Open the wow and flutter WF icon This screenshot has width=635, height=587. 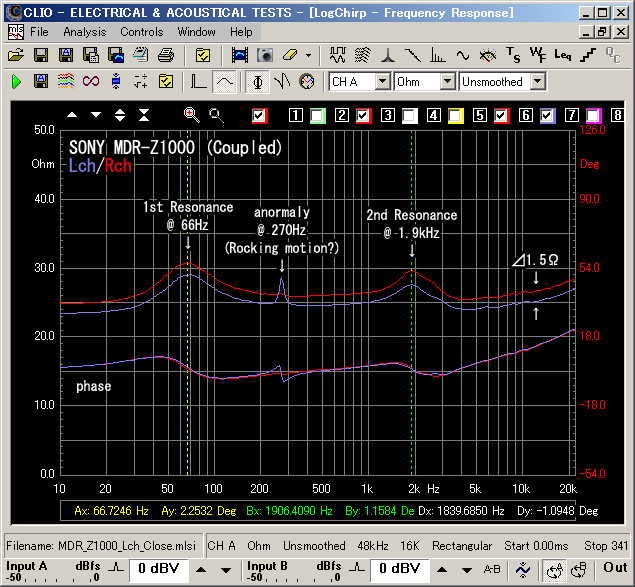(538, 55)
